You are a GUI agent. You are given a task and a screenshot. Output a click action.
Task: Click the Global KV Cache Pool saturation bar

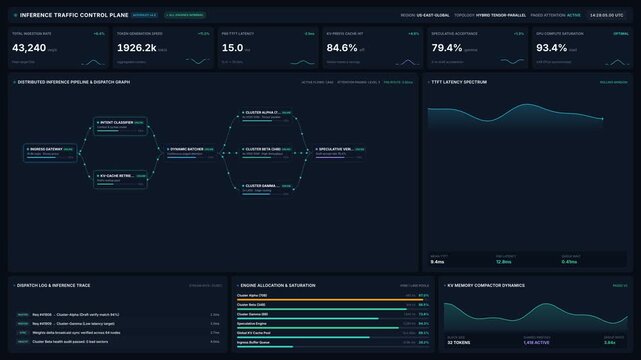tap(303, 338)
